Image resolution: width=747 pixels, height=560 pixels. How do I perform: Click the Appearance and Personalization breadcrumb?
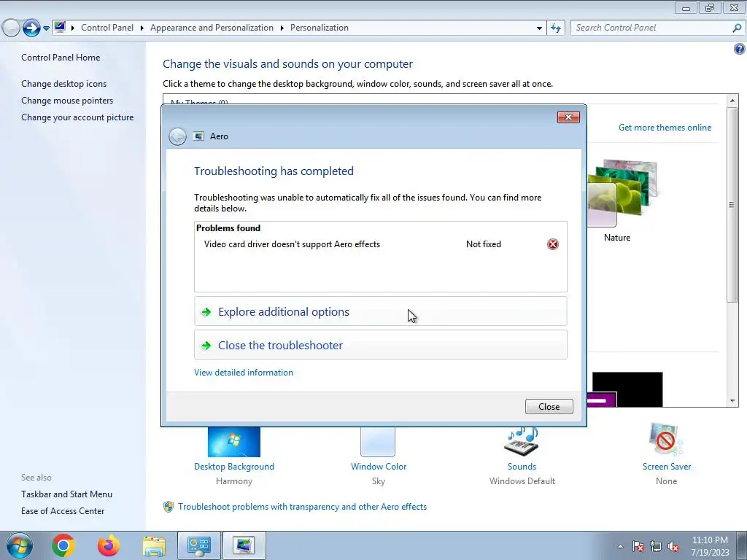pos(212,28)
